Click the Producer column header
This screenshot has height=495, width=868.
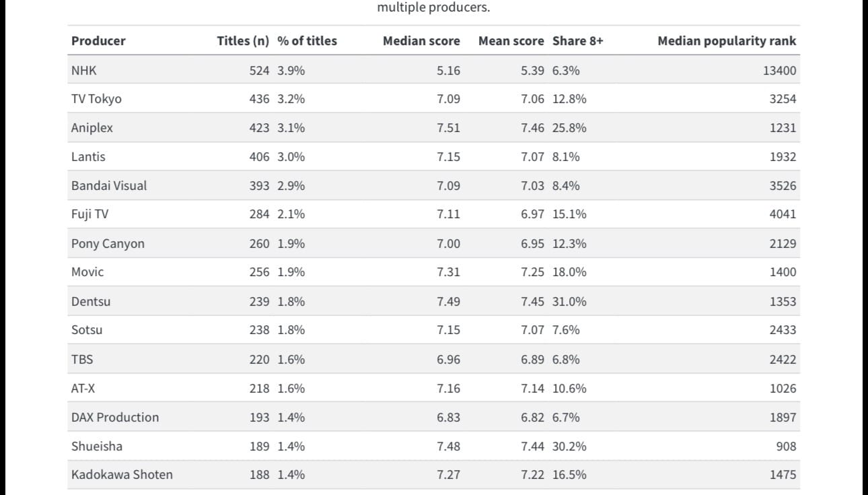pos(98,40)
